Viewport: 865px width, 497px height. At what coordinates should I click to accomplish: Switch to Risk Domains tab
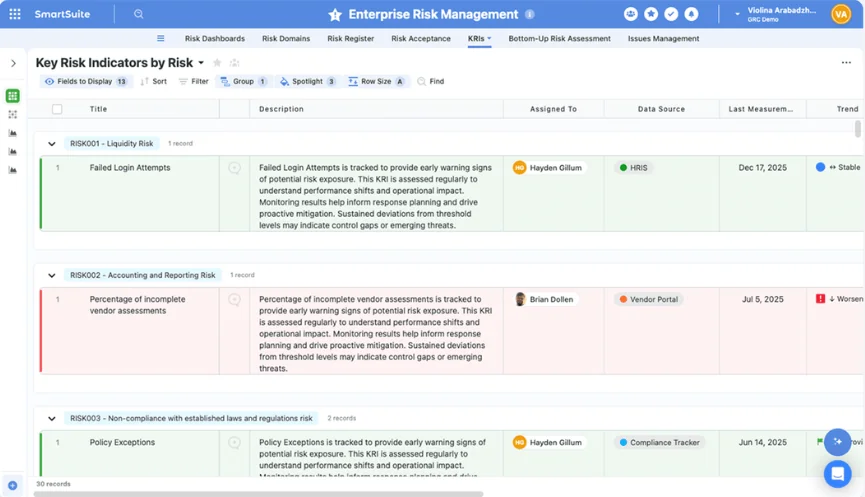point(286,39)
